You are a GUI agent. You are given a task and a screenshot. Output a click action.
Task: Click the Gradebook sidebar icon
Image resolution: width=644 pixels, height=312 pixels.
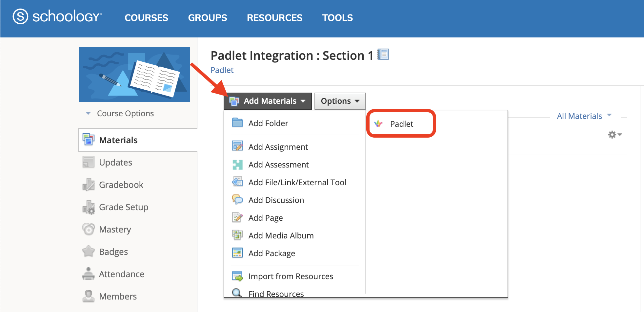pyautogui.click(x=89, y=184)
